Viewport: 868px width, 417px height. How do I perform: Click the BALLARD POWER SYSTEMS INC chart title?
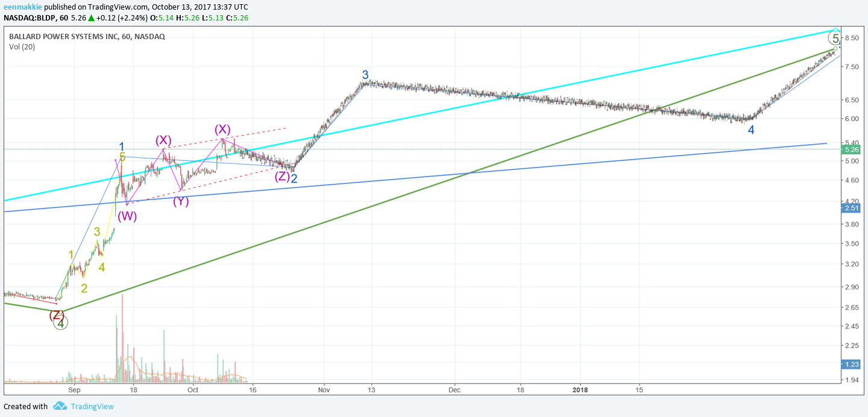pyautogui.click(x=87, y=36)
